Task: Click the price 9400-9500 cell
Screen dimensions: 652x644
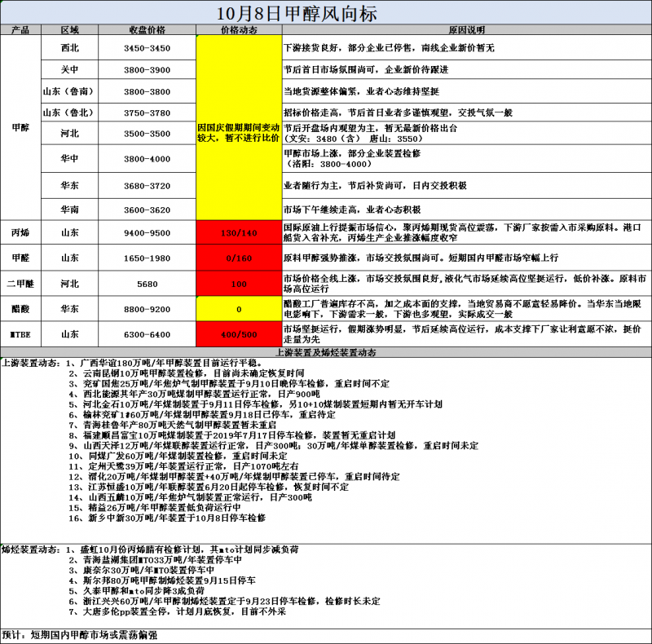Action: point(147,232)
